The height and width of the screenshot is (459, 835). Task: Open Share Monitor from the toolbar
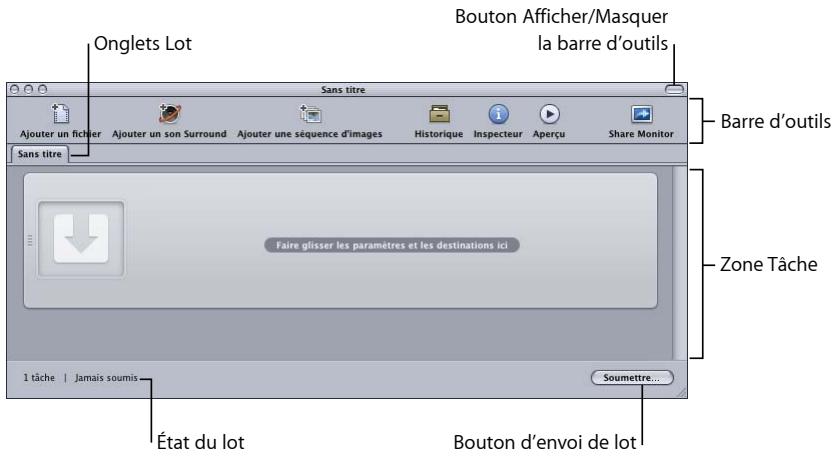point(641,115)
